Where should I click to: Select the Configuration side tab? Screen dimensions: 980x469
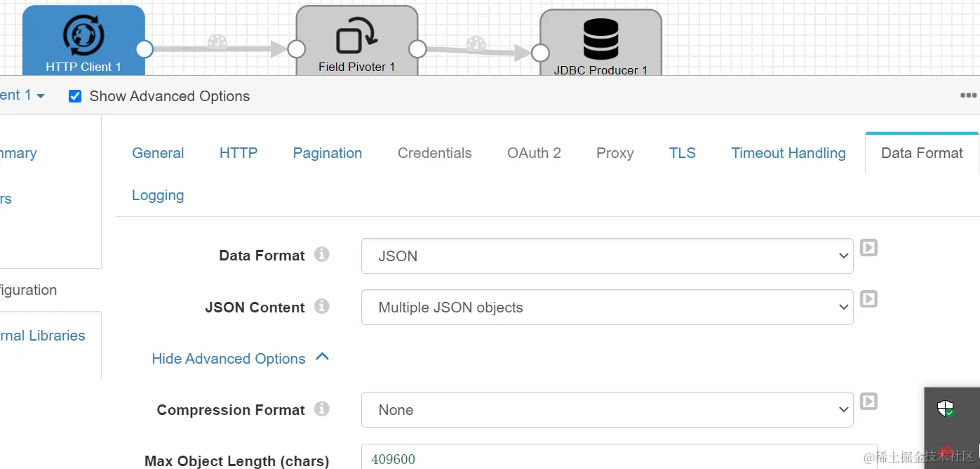[x=28, y=290]
